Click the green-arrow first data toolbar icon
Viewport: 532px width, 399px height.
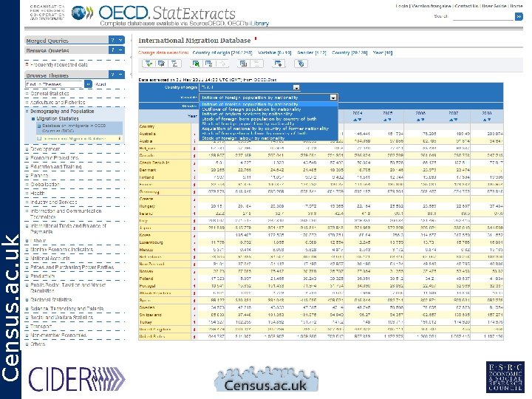coord(149,64)
